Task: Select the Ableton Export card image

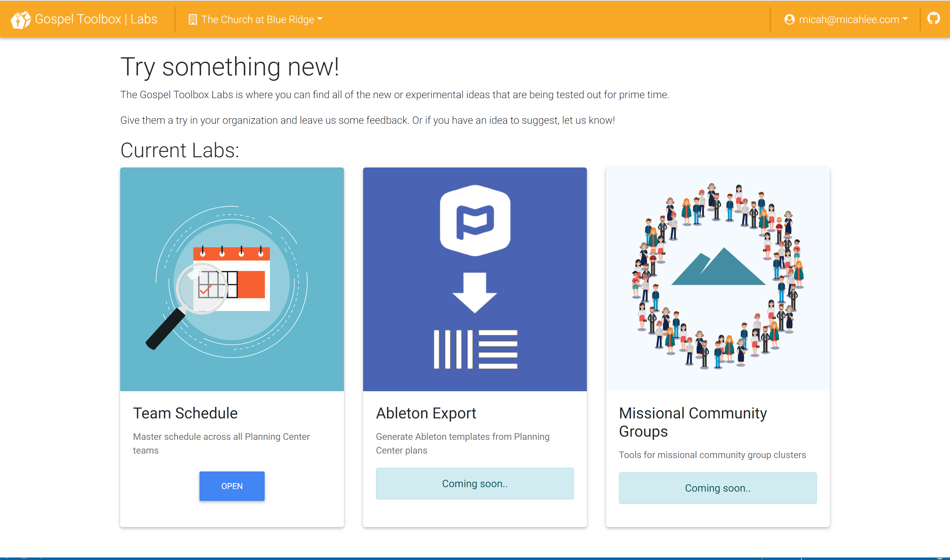Action: tap(475, 279)
